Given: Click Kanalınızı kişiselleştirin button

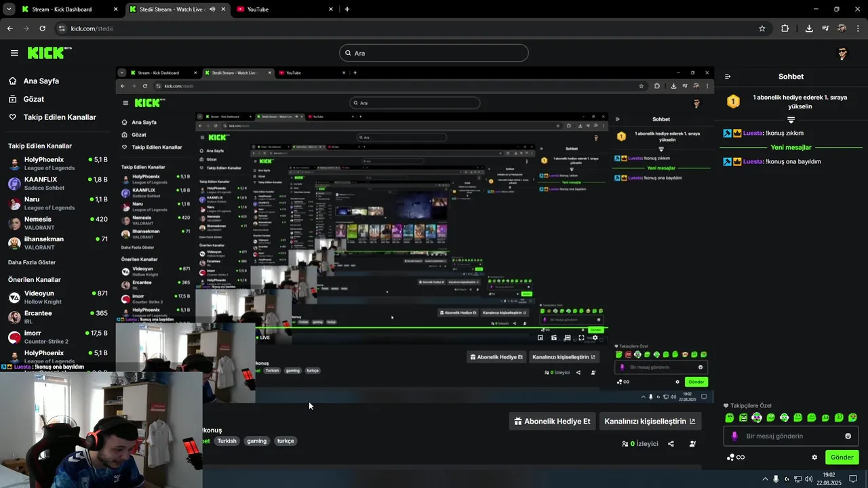Looking at the screenshot, I should point(650,421).
